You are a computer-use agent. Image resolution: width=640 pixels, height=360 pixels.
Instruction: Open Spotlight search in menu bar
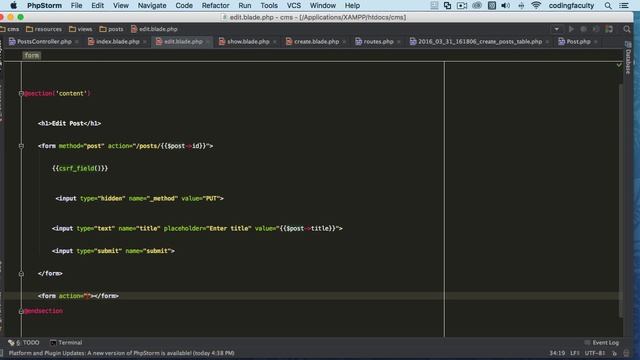click(x=608, y=5)
